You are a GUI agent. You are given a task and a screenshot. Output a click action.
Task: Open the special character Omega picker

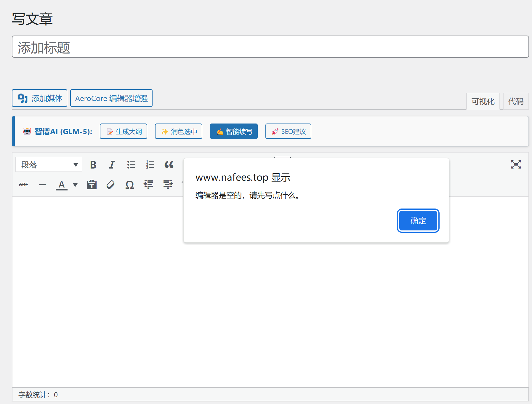click(x=129, y=185)
